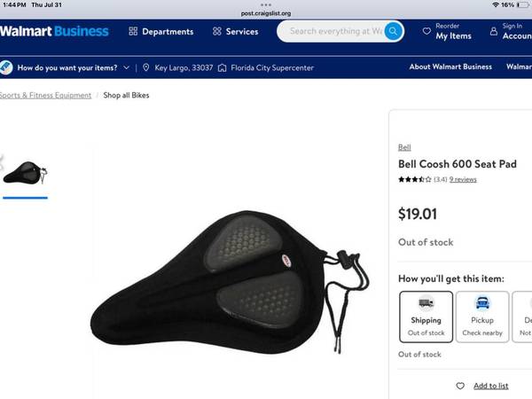Click the My Items heart icon
The height and width of the screenshot is (399, 532).
pyautogui.click(x=426, y=31)
